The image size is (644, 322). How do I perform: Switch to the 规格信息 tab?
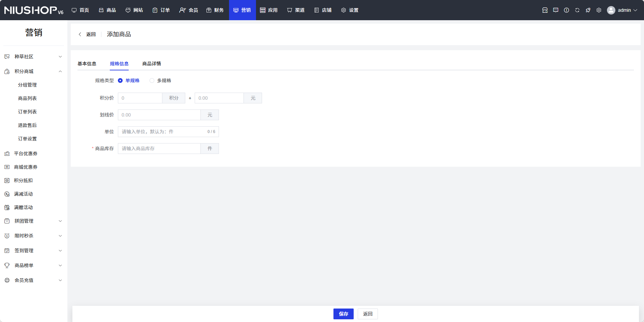pyautogui.click(x=119, y=64)
